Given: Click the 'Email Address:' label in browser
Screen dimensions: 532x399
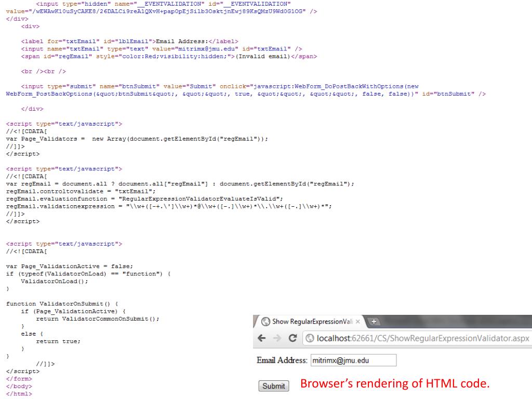Looking at the screenshot, I should [282, 361].
